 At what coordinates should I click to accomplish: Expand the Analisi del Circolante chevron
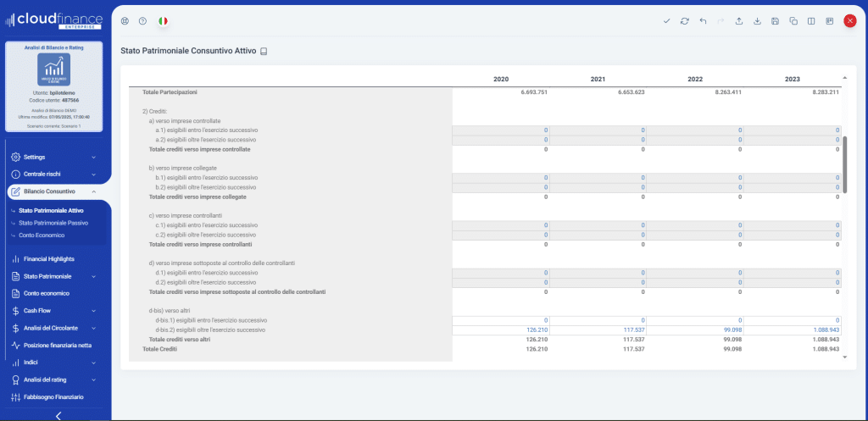point(93,328)
